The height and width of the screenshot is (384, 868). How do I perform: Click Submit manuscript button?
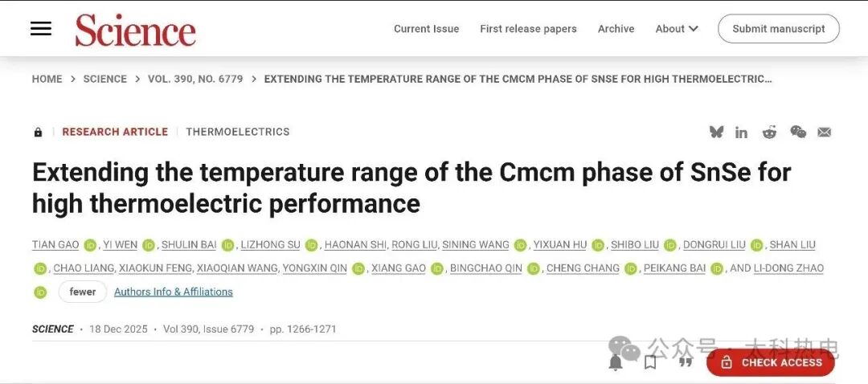778,29
